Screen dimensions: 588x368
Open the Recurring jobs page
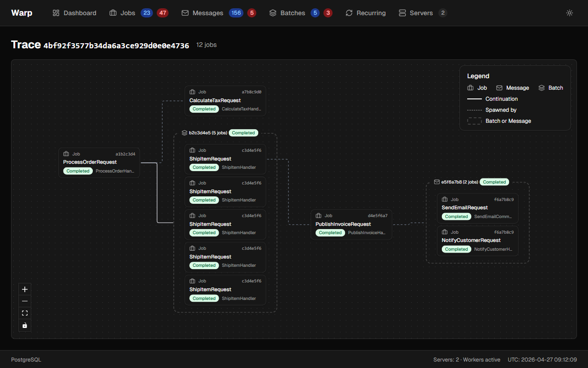point(366,13)
